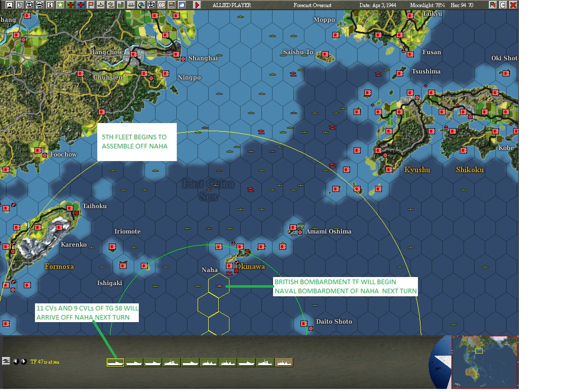
Task: Select the fourth ship silhouette in TF bar
Action: (172, 363)
